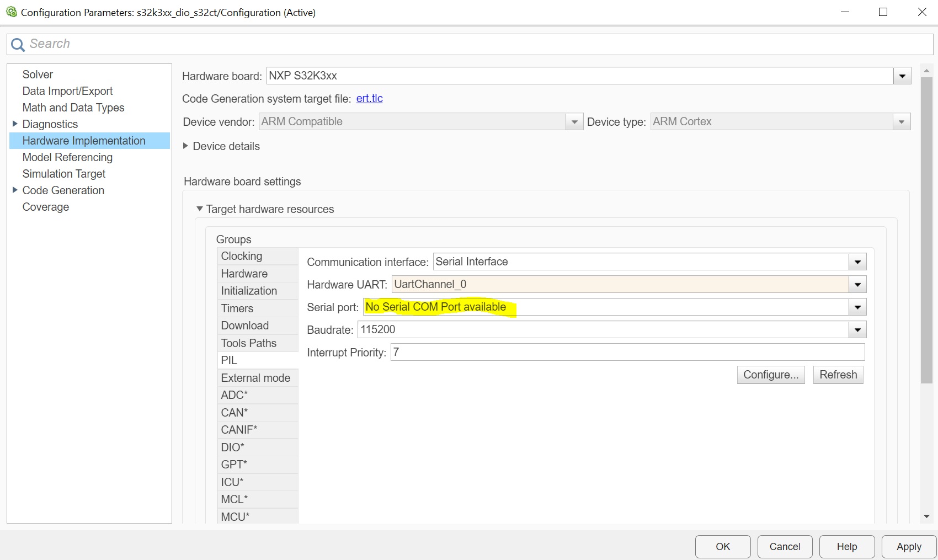The image size is (938, 560).
Task: Open the Communication interface dropdown
Action: click(857, 262)
